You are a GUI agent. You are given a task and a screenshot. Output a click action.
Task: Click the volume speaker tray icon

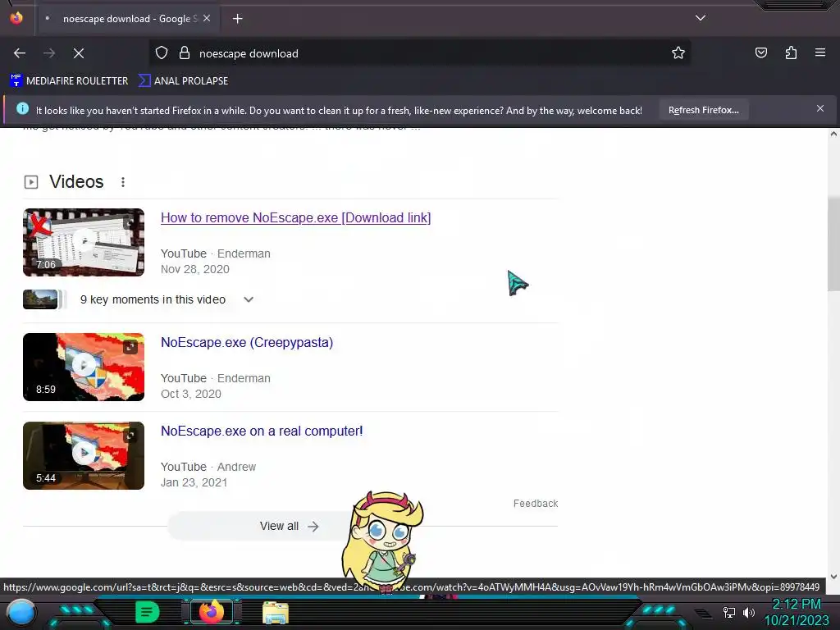click(x=749, y=612)
